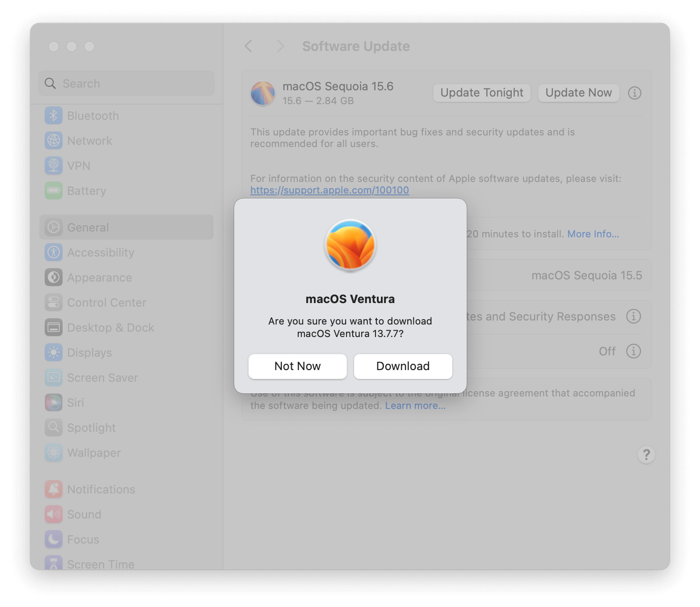Open Screen Time settings label
This screenshot has width=700, height=607.
(101, 565)
